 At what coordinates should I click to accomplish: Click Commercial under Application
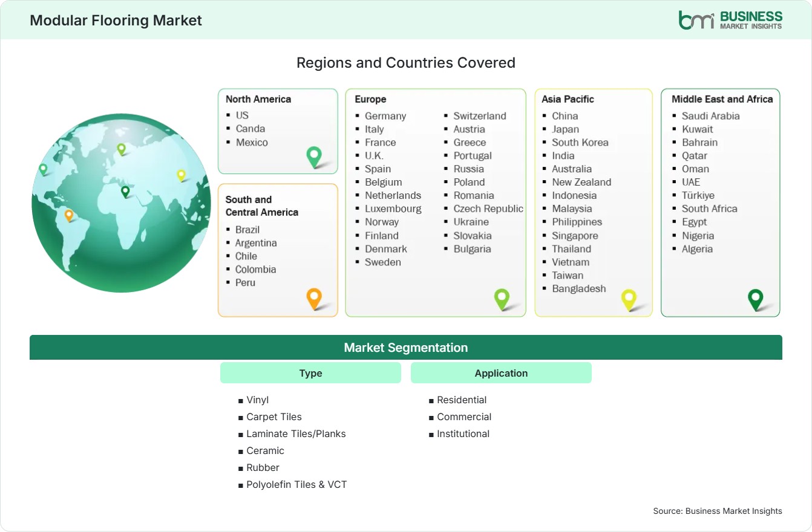pyautogui.click(x=464, y=417)
